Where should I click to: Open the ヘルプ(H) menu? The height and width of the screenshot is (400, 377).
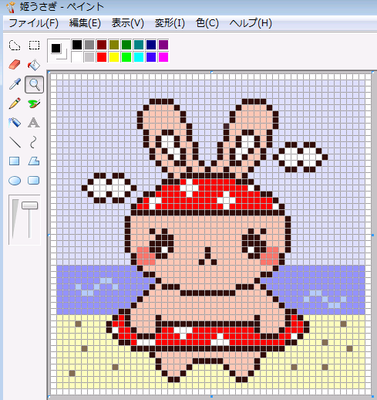point(251,23)
